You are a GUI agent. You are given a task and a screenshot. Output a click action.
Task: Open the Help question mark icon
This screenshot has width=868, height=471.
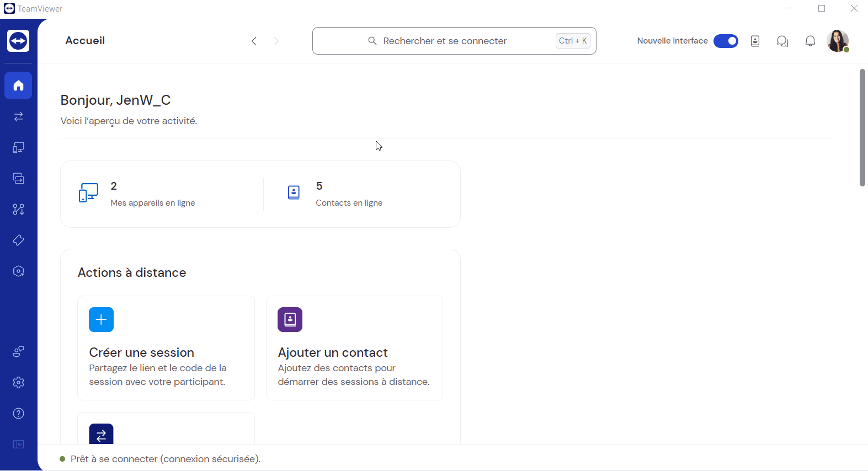[x=18, y=413]
